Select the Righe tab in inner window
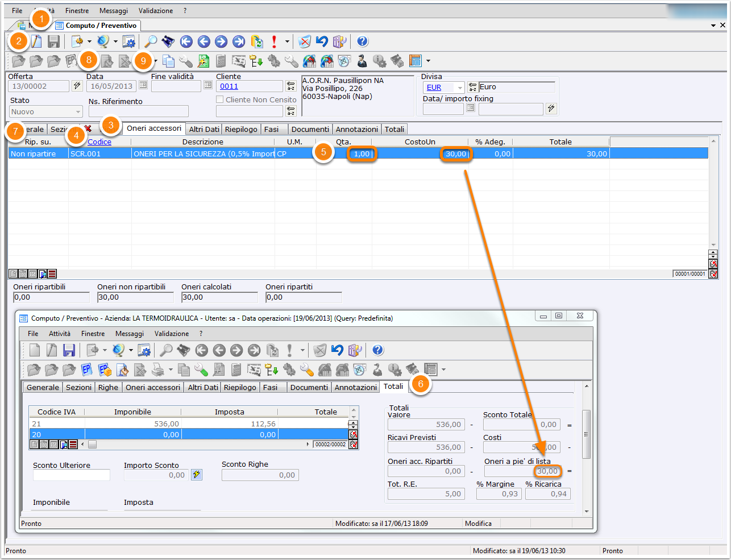The height and width of the screenshot is (560, 731). tap(108, 388)
